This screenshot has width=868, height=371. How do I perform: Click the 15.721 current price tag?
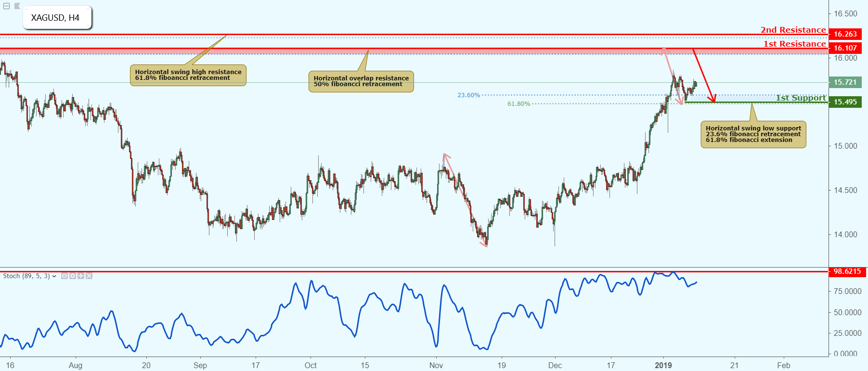click(x=845, y=82)
